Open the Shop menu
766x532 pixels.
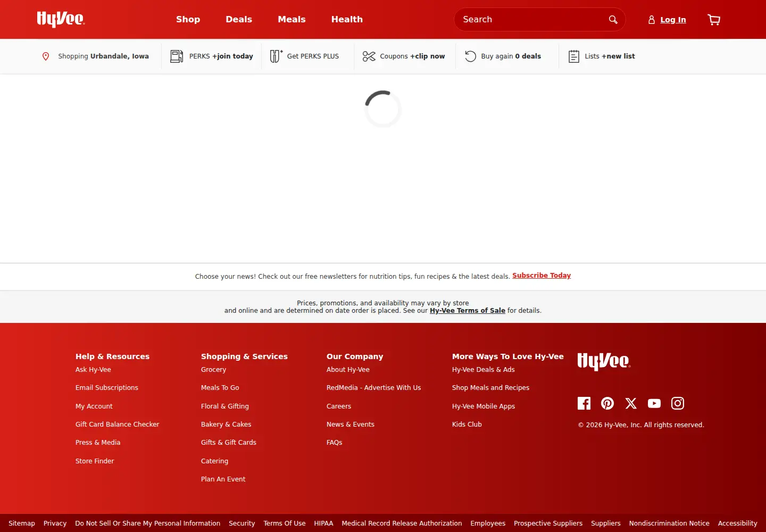pyautogui.click(x=188, y=19)
